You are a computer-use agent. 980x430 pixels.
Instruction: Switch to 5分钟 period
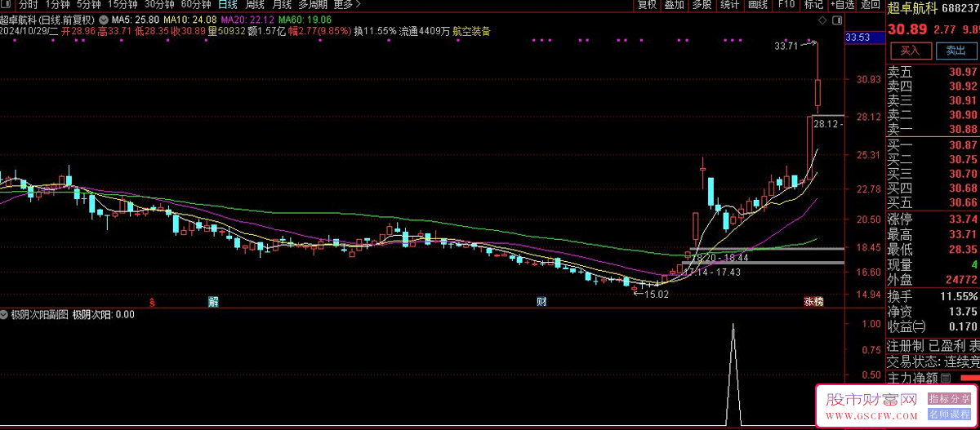[x=89, y=5]
